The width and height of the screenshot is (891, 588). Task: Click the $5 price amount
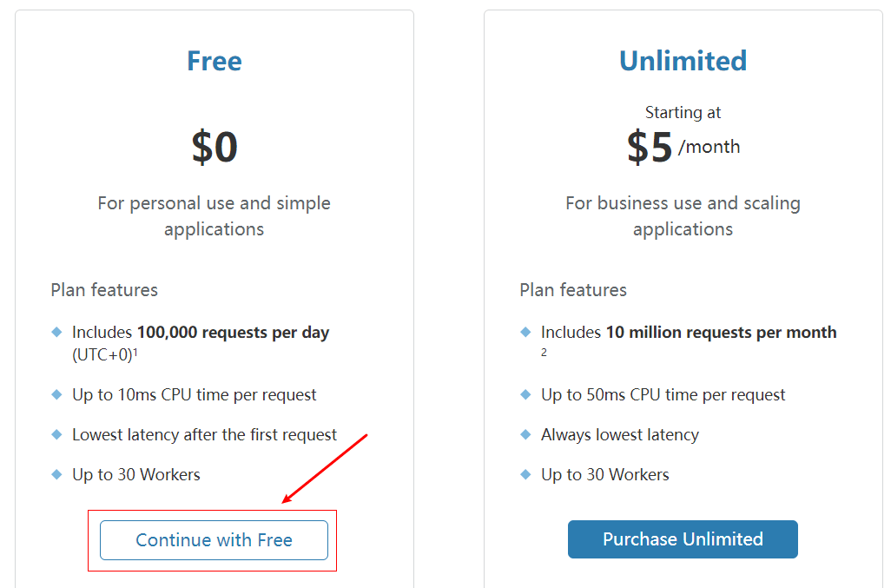650,148
